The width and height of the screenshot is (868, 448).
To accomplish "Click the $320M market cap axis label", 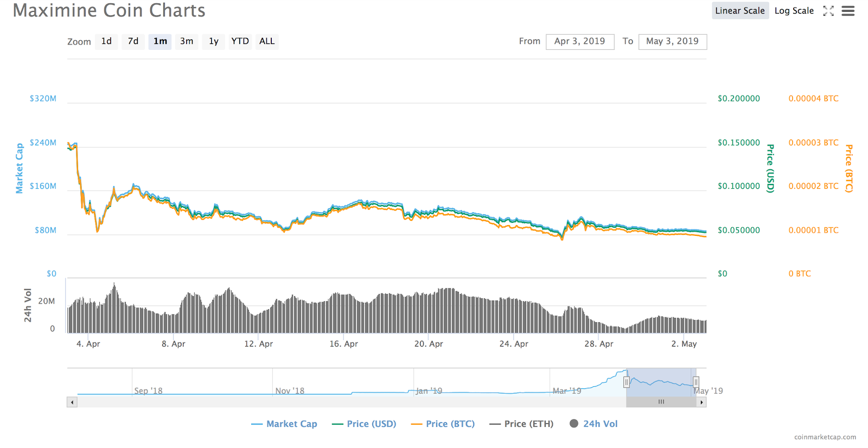I will click(x=43, y=99).
